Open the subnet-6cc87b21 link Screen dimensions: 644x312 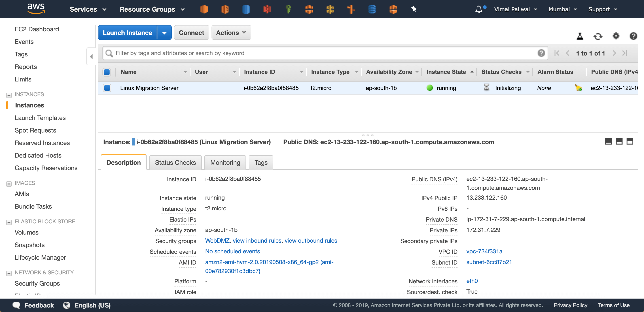tap(489, 262)
